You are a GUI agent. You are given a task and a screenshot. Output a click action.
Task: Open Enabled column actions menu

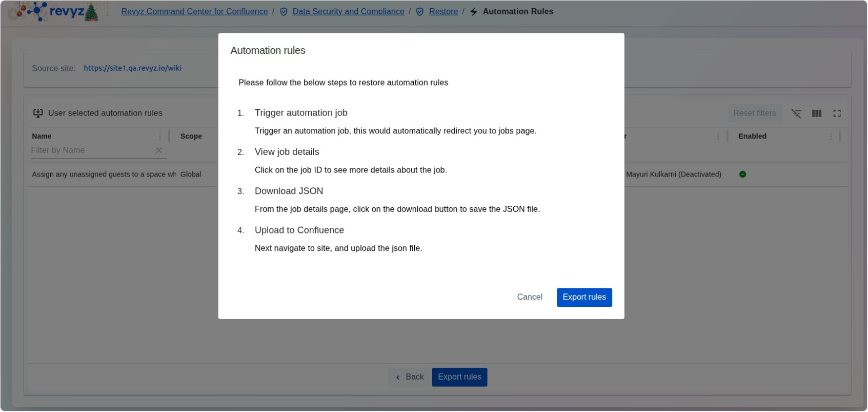pos(831,136)
